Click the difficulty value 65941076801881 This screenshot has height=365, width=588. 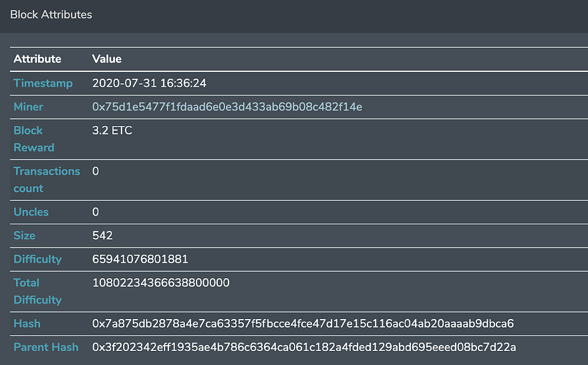(140, 259)
